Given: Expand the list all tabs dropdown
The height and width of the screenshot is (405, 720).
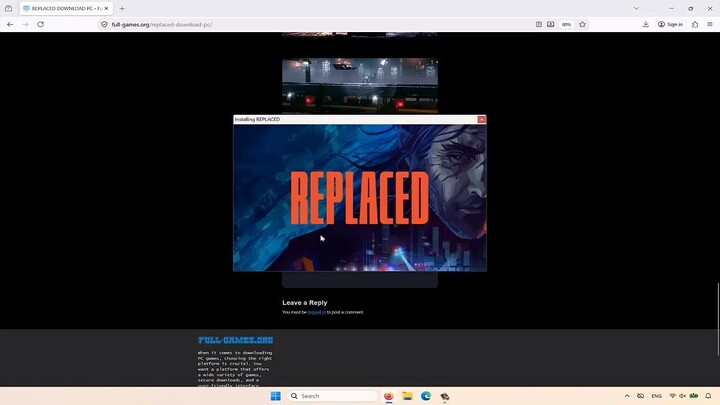Looking at the screenshot, I should tap(636, 8).
